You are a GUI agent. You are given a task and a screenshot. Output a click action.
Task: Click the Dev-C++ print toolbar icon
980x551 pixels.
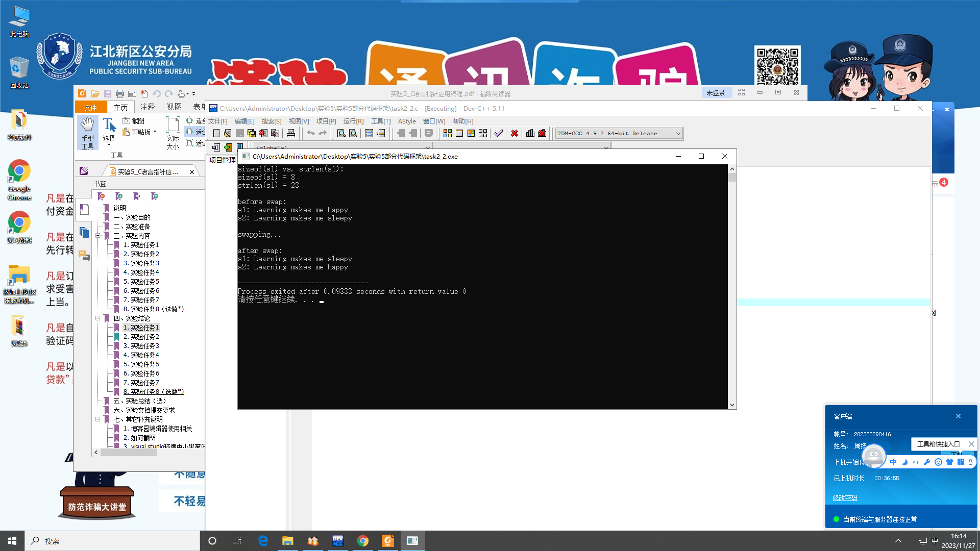291,133
